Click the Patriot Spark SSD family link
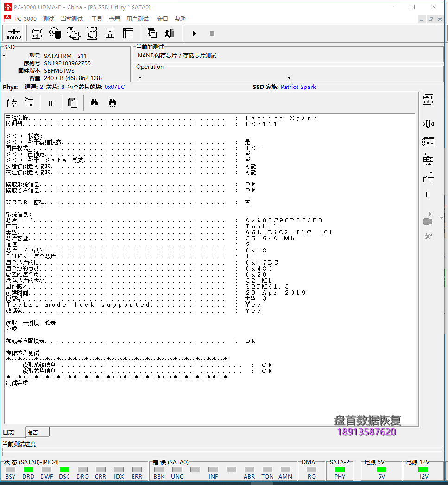Image resolution: width=448 pixels, height=485 pixels. [x=298, y=87]
